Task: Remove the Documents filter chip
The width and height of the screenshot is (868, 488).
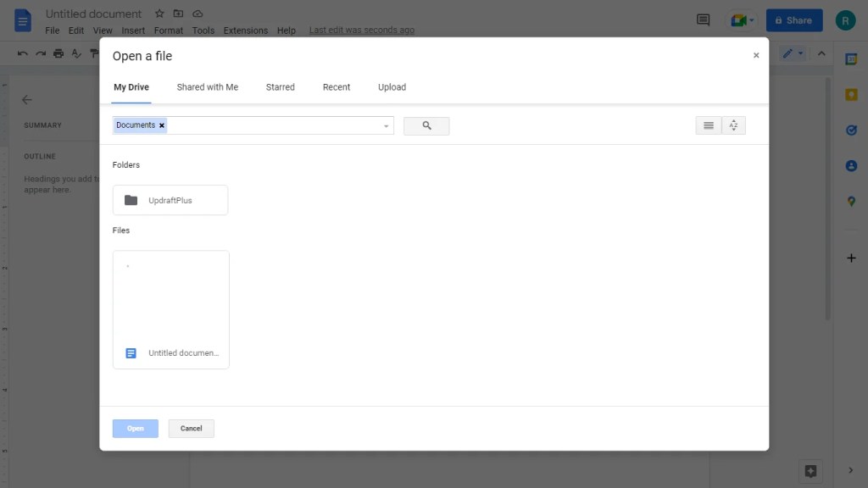Action: tap(162, 125)
